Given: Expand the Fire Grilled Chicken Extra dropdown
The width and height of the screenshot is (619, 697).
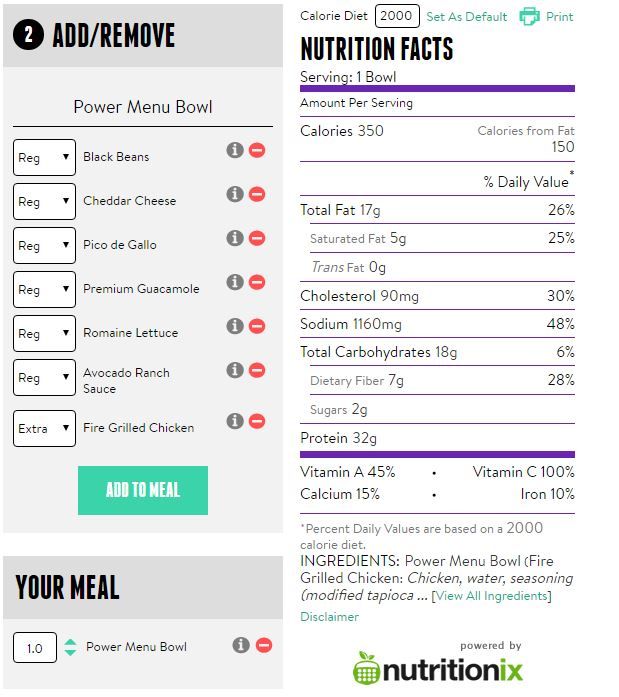Looking at the screenshot, I should 44,429.
